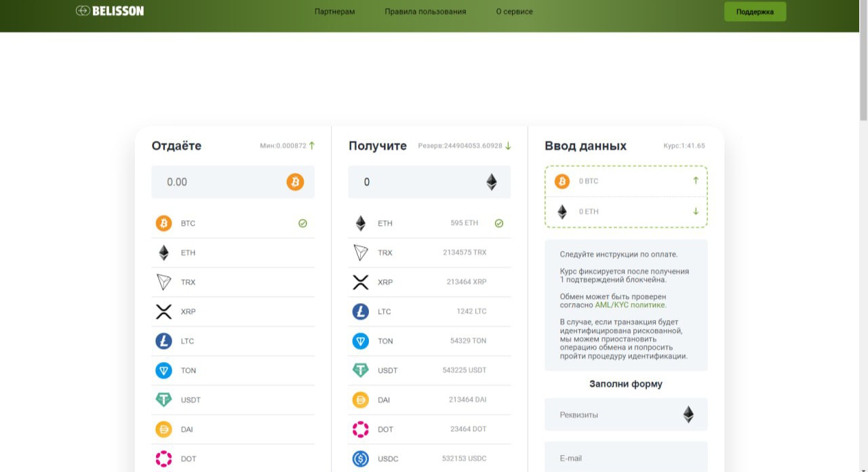Click the XRP coin icon in Получите list

coord(361,282)
